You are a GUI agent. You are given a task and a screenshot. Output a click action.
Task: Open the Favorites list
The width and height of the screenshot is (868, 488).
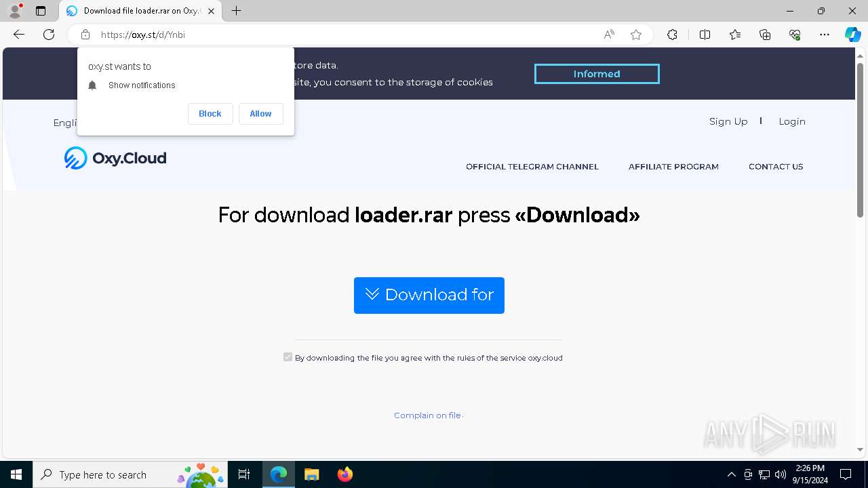[735, 35]
